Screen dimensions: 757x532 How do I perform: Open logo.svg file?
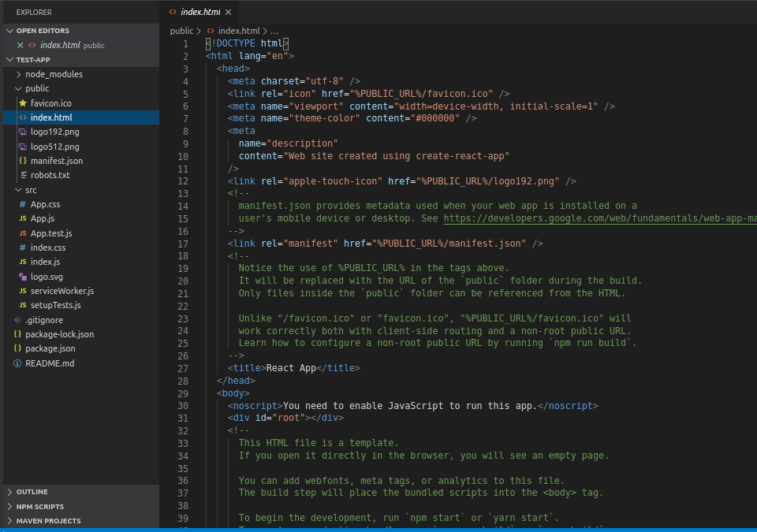47,277
